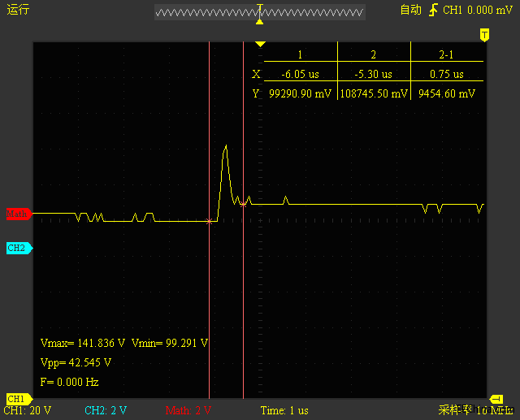Viewport: 520px width, 420px height.
Task: Click cursor 1 Y value 99290.90 mV
Action: tap(300, 93)
